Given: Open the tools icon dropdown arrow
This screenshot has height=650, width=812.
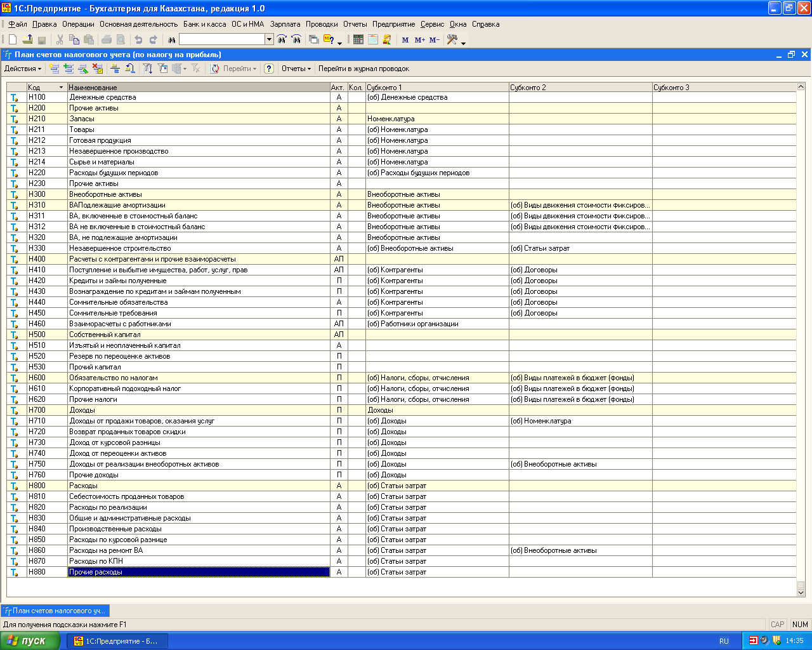Looking at the screenshot, I should 463,42.
